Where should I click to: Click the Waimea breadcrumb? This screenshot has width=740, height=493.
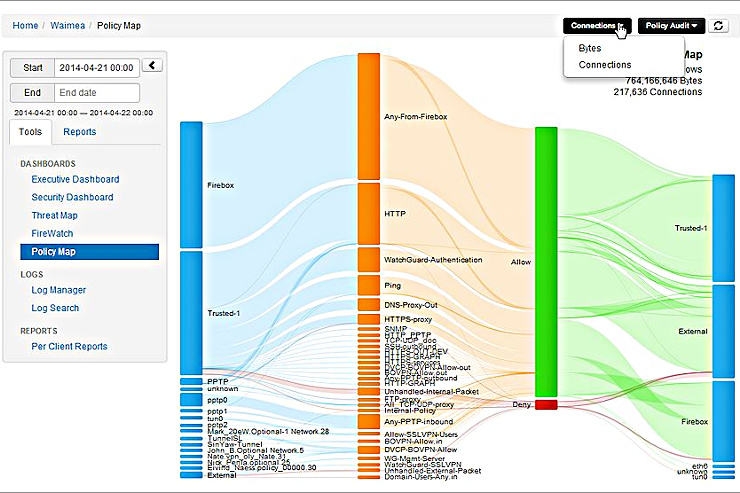pos(68,25)
